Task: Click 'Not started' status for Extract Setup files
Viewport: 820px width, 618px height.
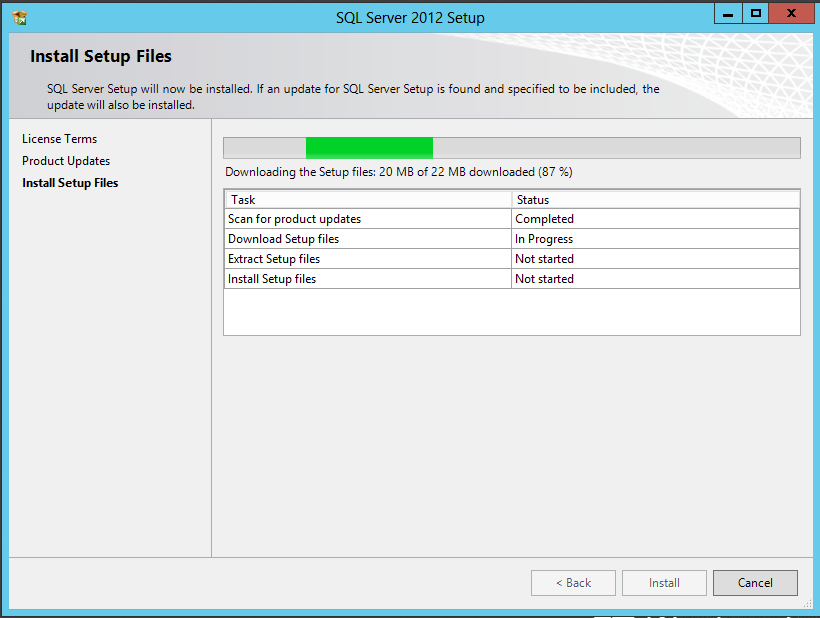Action: point(656,259)
